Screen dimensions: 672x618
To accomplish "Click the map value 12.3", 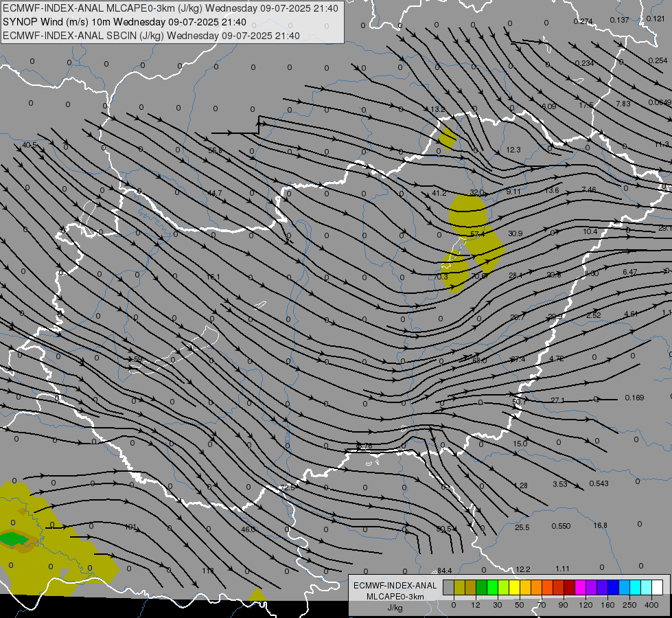I will click(x=513, y=150).
